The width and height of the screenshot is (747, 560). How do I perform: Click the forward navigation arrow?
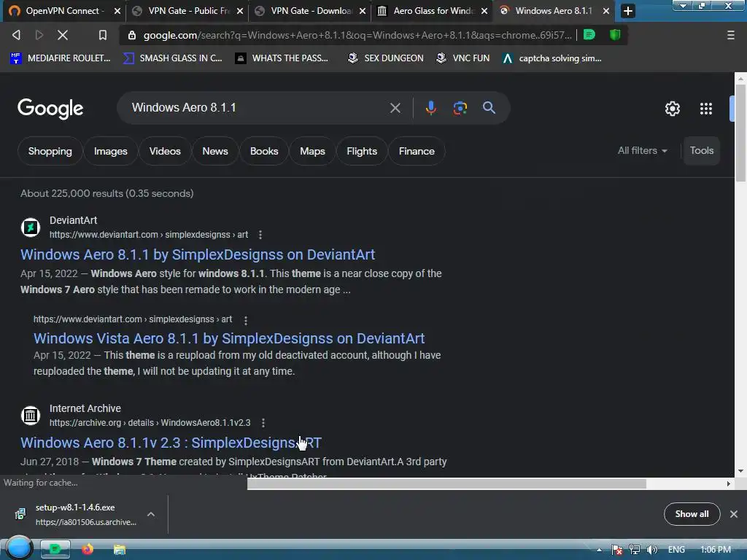click(x=39, y=35)
